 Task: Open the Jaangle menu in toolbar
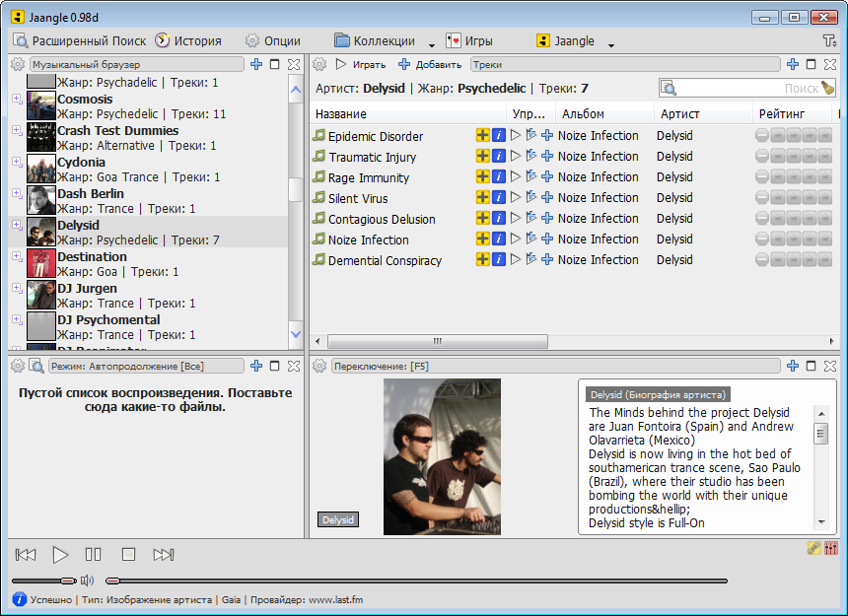(565, 41)
